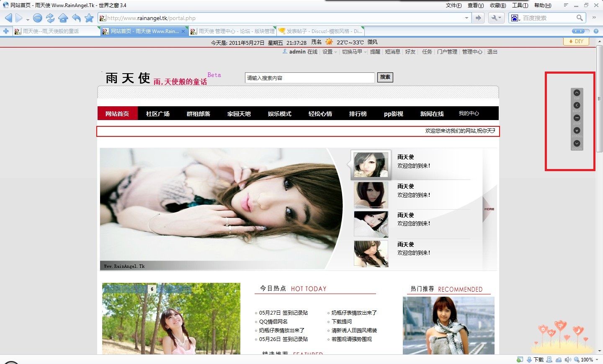
Task: Click the magnifier icon in Baidu search box
Action: point(580,18)
